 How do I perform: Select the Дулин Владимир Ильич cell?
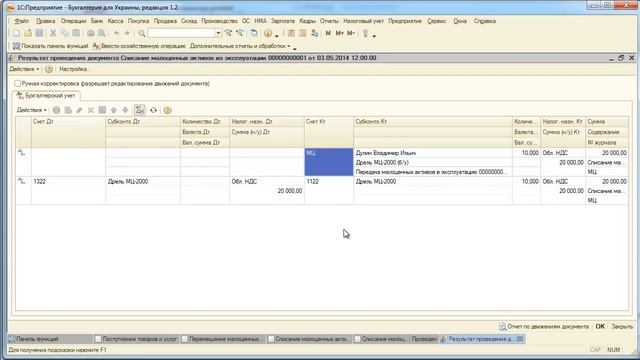[433, 153]
